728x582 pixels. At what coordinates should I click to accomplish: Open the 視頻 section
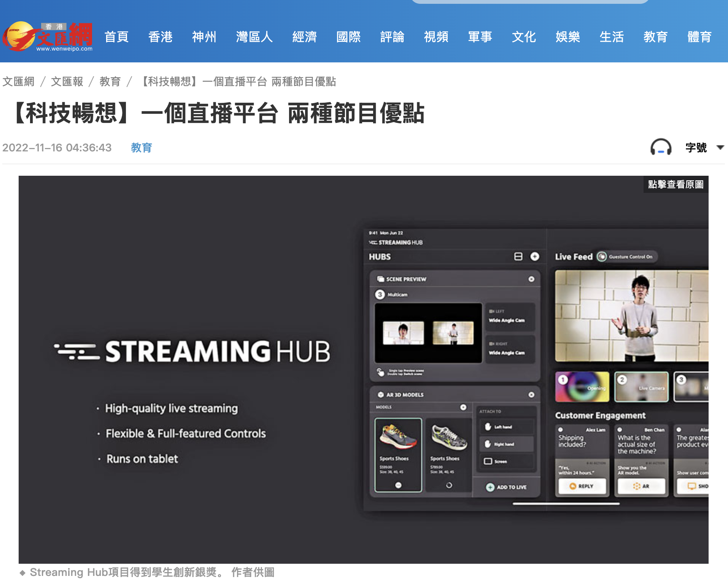436,37
